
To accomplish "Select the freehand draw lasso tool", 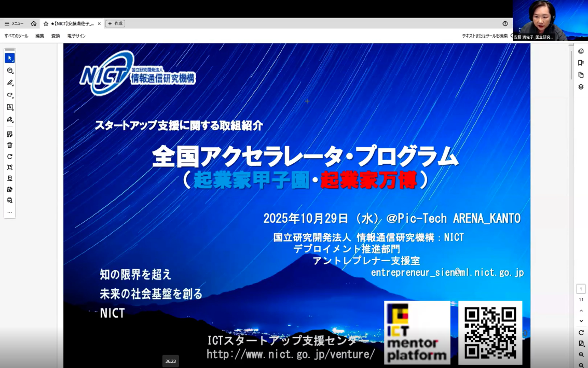I will pyautogui.click(x=9, y=95).
